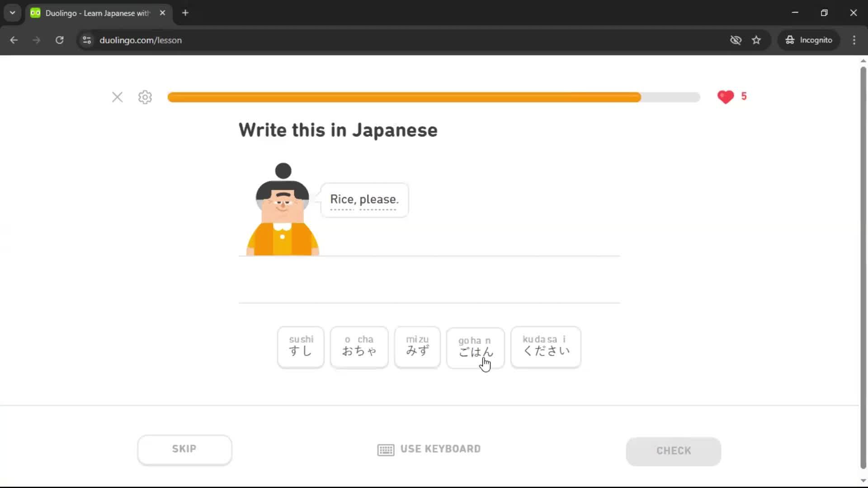This screenshot has height=488, width=868.
Task: Click inside the browser address bar
Action: coord(316,40)
